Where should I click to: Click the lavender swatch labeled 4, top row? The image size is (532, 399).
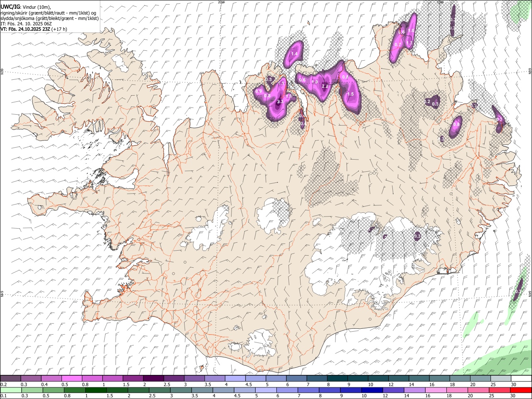point(235,379)
